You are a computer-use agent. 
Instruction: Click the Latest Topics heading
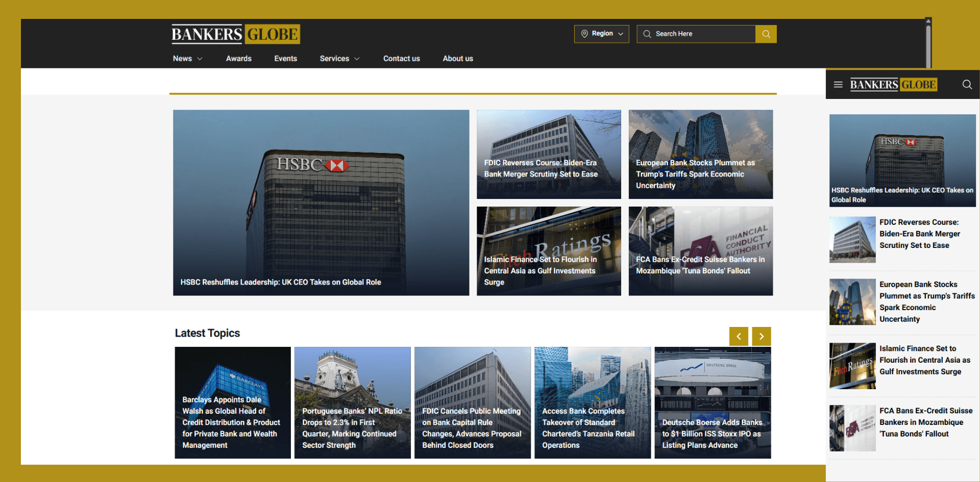click(x=207, y=333)
